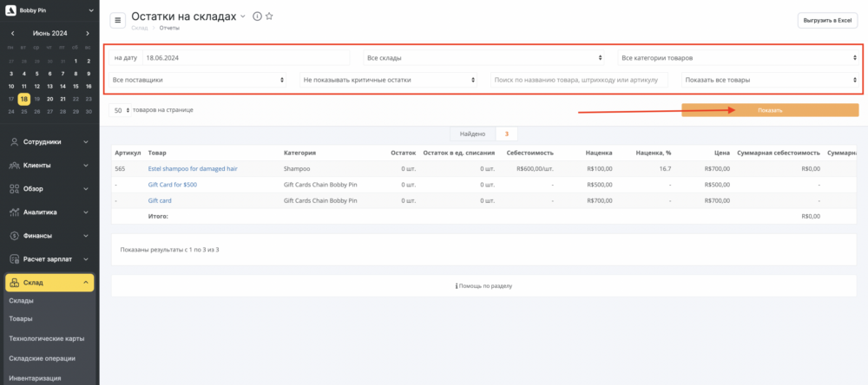Image resolution: width=868 pixels, height=385 pixels.
Task: Click the Остаток column header
Action: point(403,153)
